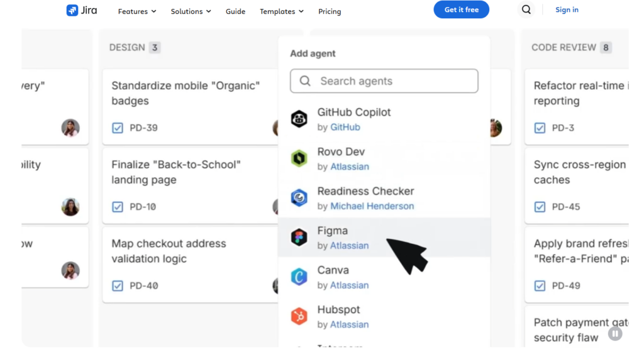Toggle the task checkbox for PD-40
The width and height of the screenshot is (644, 357).
(x=118, y=285)
